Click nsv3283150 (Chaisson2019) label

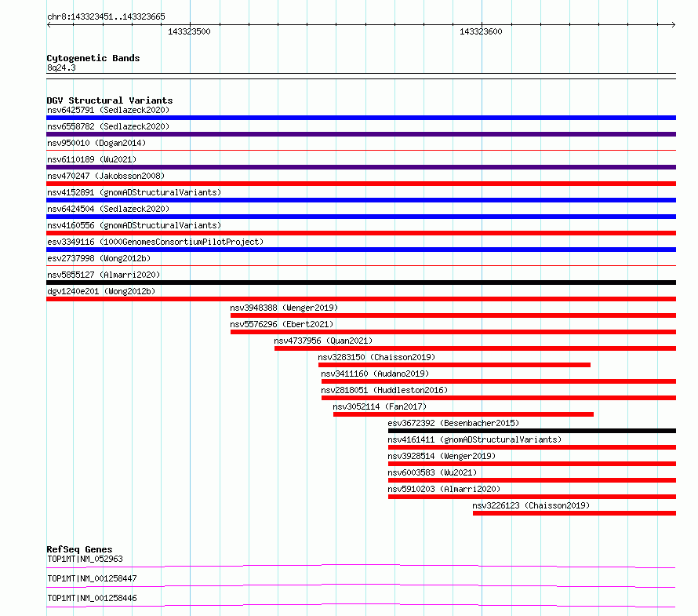point(376,357)
